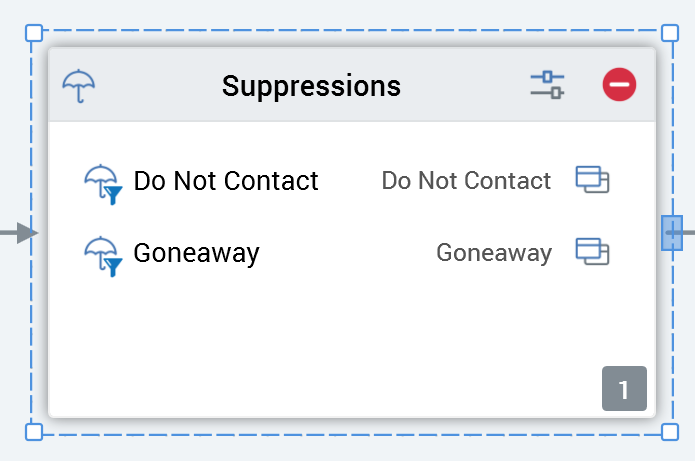The width and height of the screenshot is (695, 461).
Task: Click the top-right selection resize handle
Action: [670, 33]
